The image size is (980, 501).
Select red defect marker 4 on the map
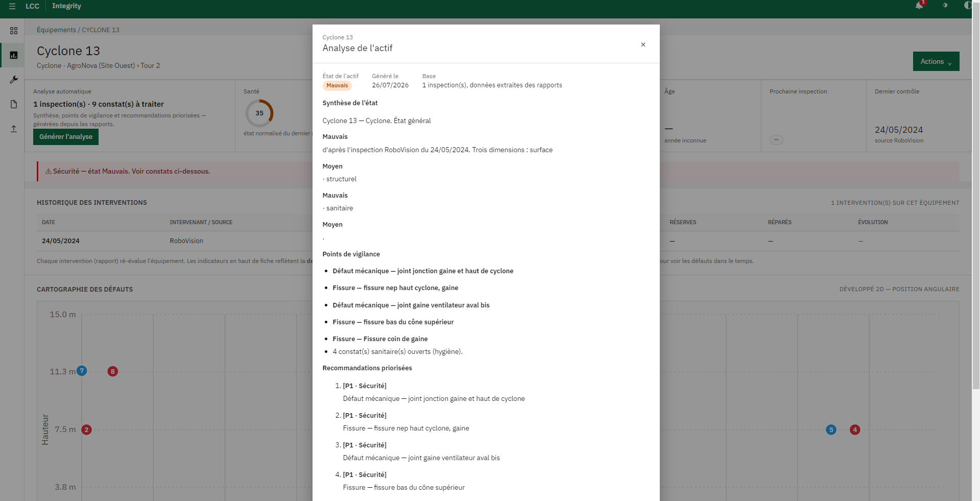click(855, 430)
